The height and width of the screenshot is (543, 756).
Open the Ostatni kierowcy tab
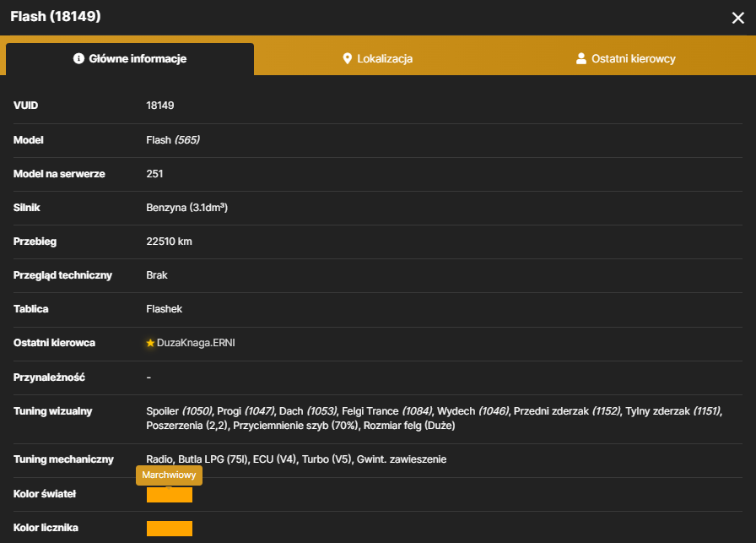pyautogui.click(x=626, y=59)
